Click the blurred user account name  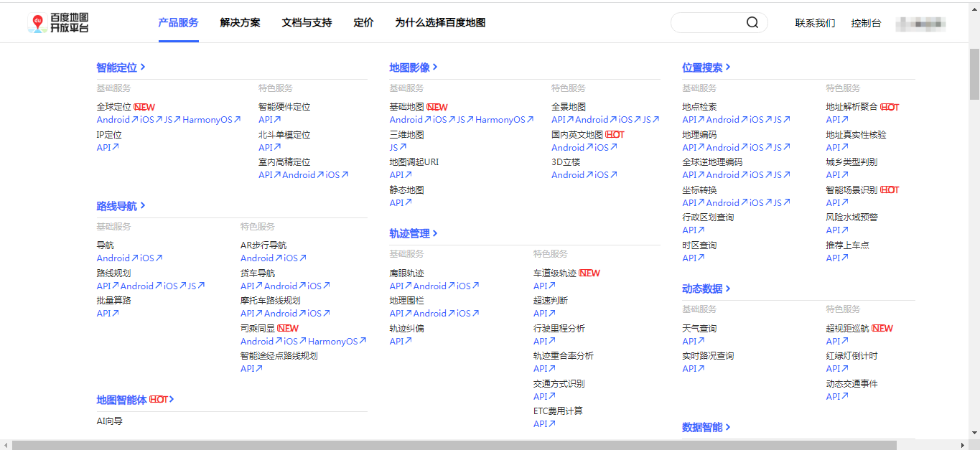920,24
